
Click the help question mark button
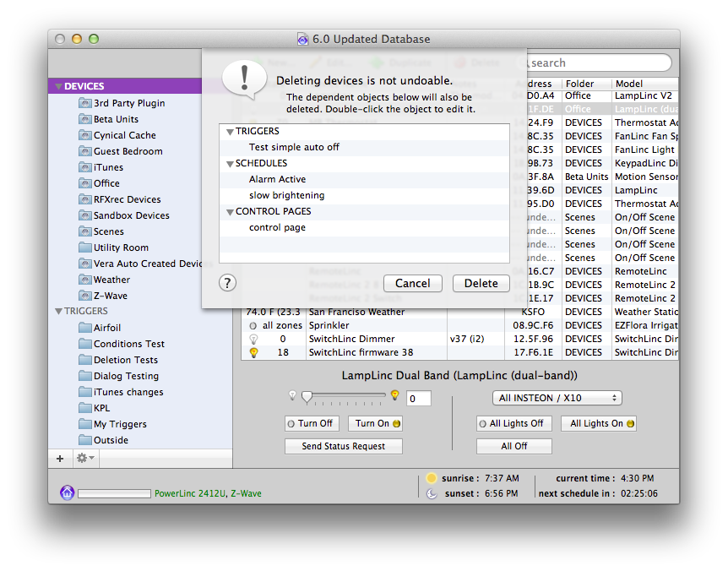[227, 283]
